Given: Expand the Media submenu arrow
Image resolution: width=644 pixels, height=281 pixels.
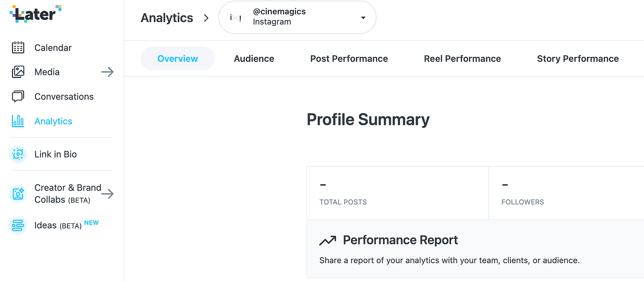Looking at the screenshot, I should tap(107, 72).
